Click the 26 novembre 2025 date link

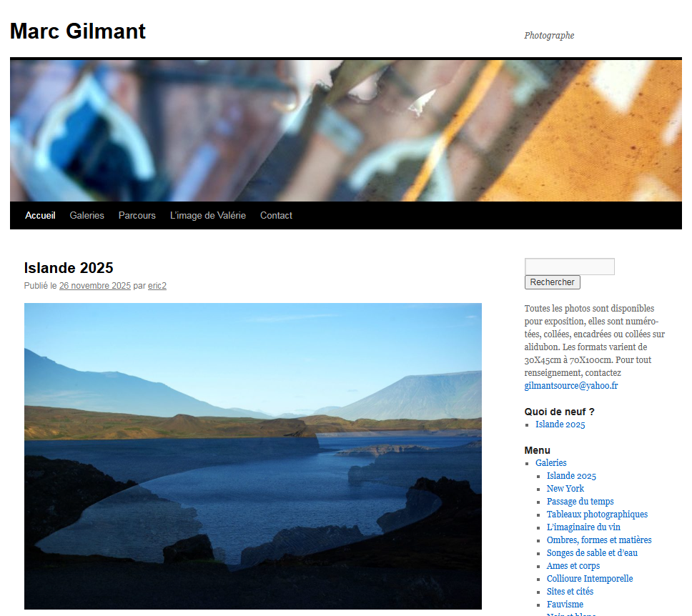95,286
